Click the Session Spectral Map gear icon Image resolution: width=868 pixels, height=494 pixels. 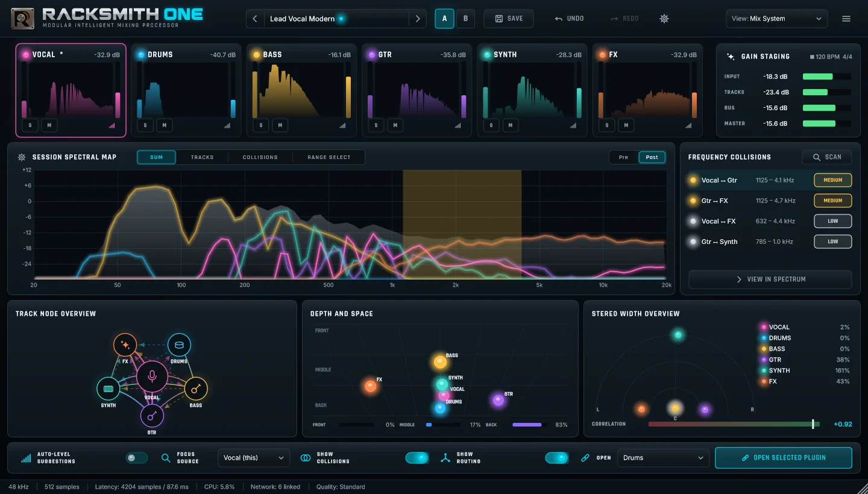click(22, 157)
